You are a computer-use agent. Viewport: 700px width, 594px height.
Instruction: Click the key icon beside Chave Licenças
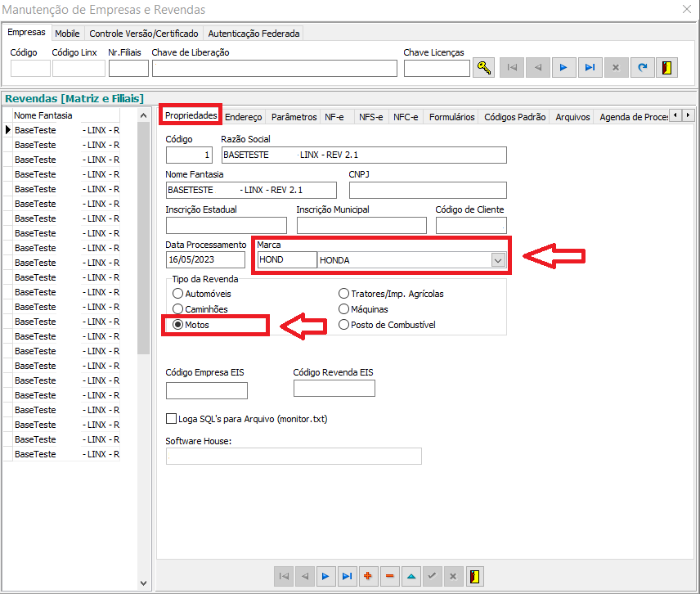[484, 68]
